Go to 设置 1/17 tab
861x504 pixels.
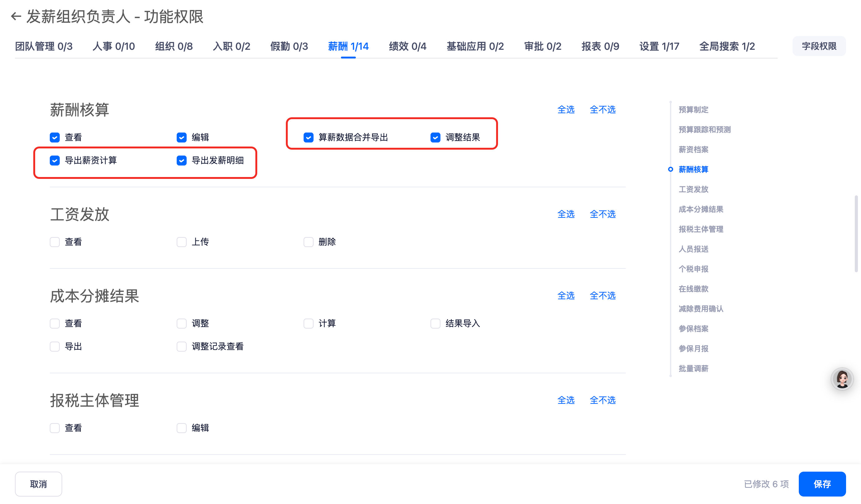pyautogui.click(x=659, y=46)
